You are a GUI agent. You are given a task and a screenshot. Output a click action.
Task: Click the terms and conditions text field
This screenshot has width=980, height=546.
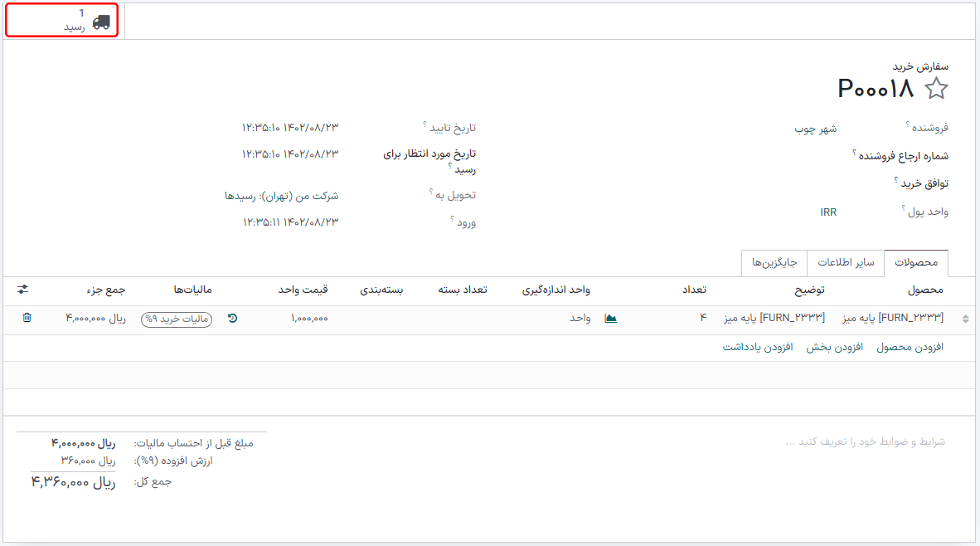click(866, 442)
